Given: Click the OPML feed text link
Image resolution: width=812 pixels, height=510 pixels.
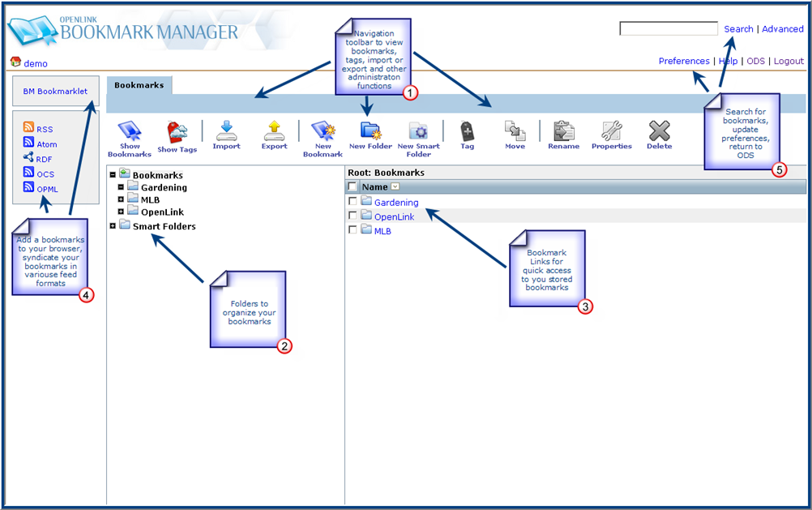Looking at the screenshot, I should (47, 189).
